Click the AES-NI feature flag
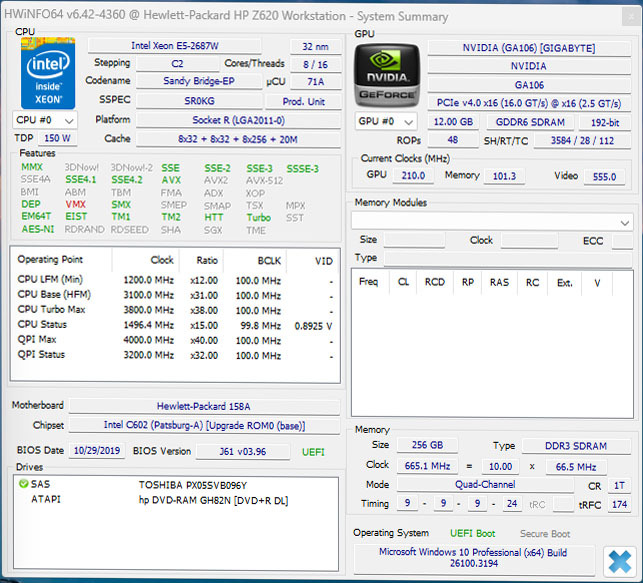Viewport: 643px width, 583px height. pyautogui.click(x=38, y=229)
